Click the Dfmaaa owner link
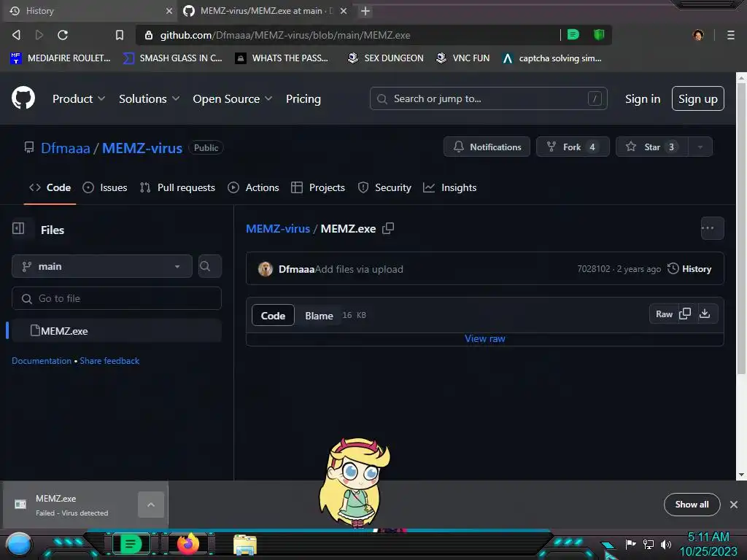The width and height of the screenshot is (747, 560). 65,148
